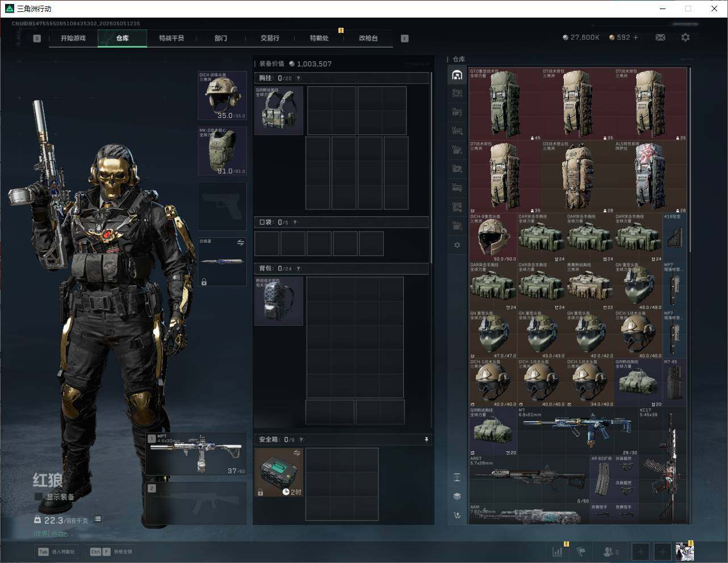
Task: Switch to the 交易行 tab
Action: click(x=270, y=38)
